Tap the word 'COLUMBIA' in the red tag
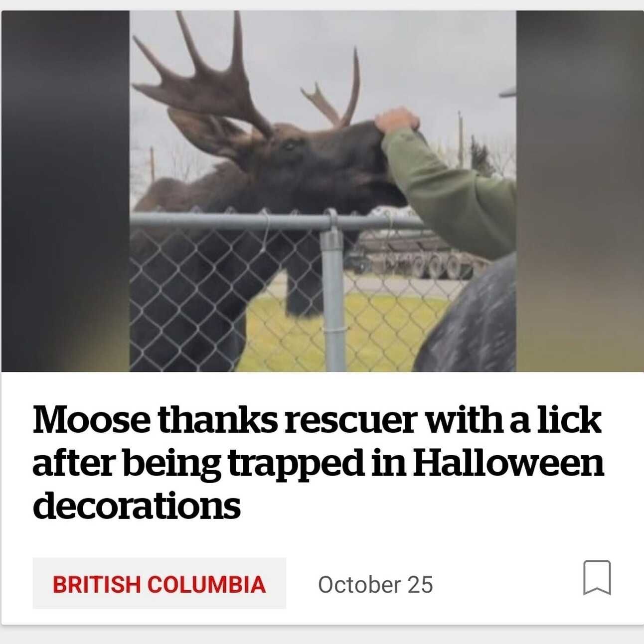Viewport: 644px width, 644px height. [x=206, y=584]
